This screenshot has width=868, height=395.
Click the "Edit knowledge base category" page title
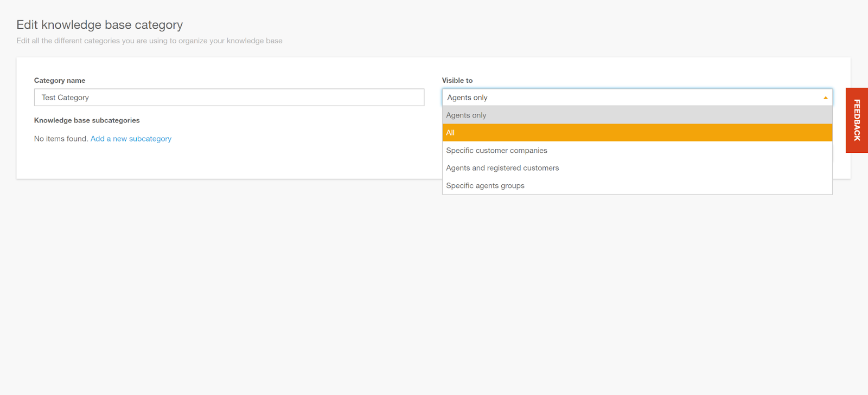click(x=99, y=25)
